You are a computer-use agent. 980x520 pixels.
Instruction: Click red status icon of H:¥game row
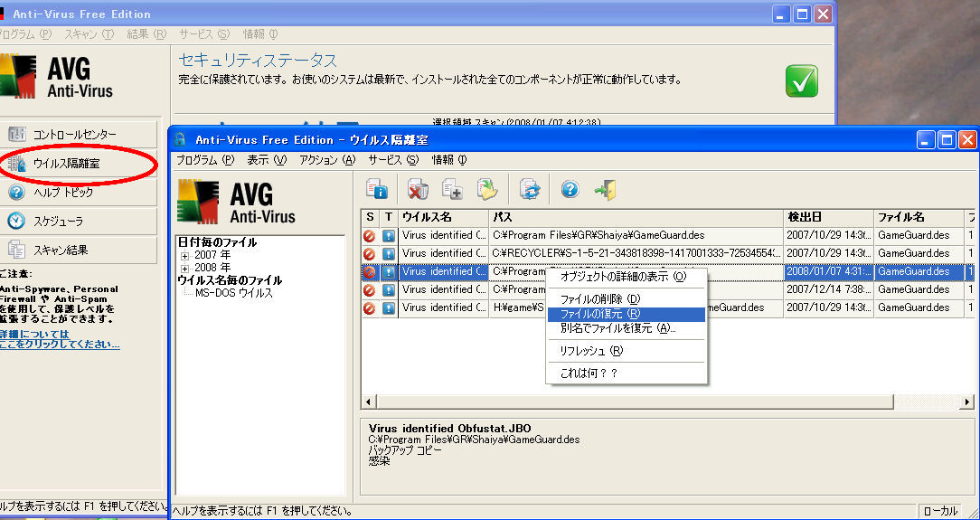[370, 308]
